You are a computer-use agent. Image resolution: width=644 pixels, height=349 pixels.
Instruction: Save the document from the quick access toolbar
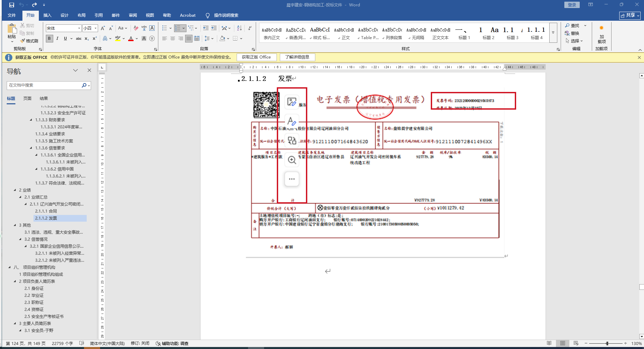(12, 5)
